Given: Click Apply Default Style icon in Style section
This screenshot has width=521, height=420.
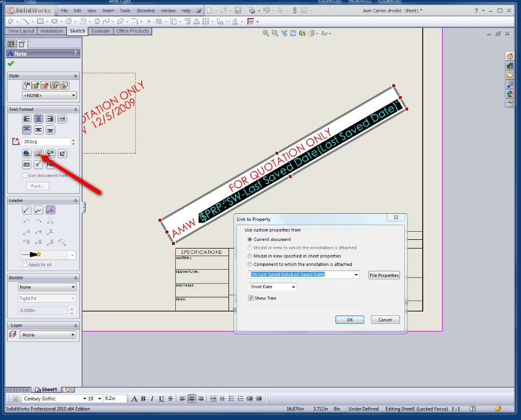Looking at the screenshot, I should 27,85.
